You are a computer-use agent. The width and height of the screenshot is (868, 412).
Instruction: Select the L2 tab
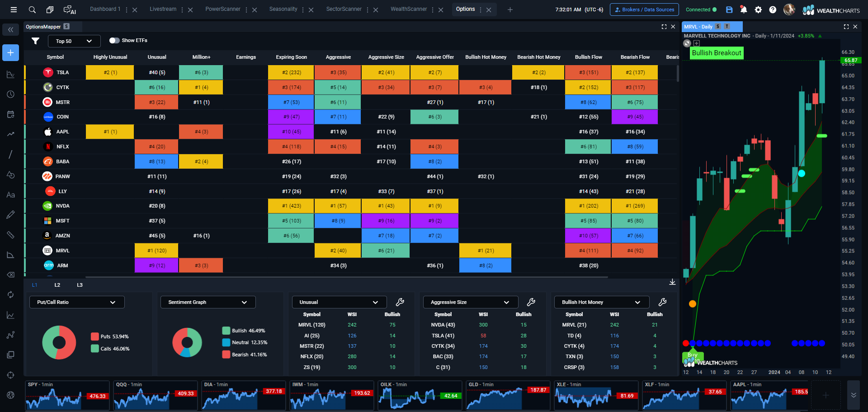57,285
